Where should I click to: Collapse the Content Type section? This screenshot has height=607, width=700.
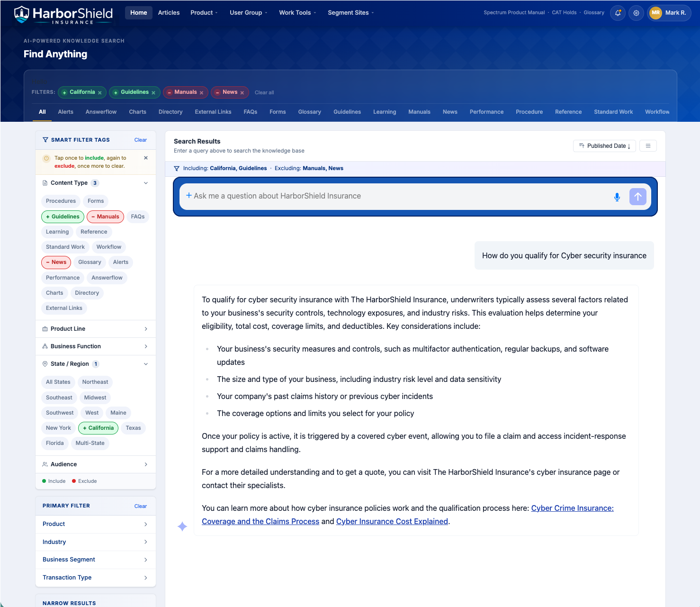pos(96,183)
